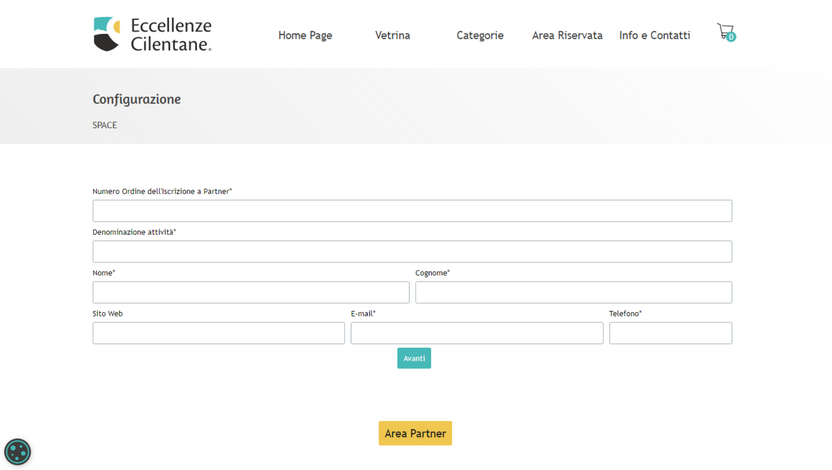Open the Categorie menu

480,36
